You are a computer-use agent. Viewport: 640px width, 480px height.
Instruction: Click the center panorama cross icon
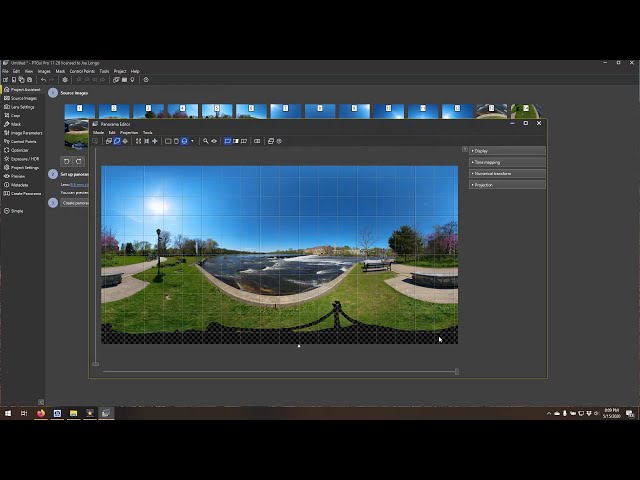pos(155,141)
